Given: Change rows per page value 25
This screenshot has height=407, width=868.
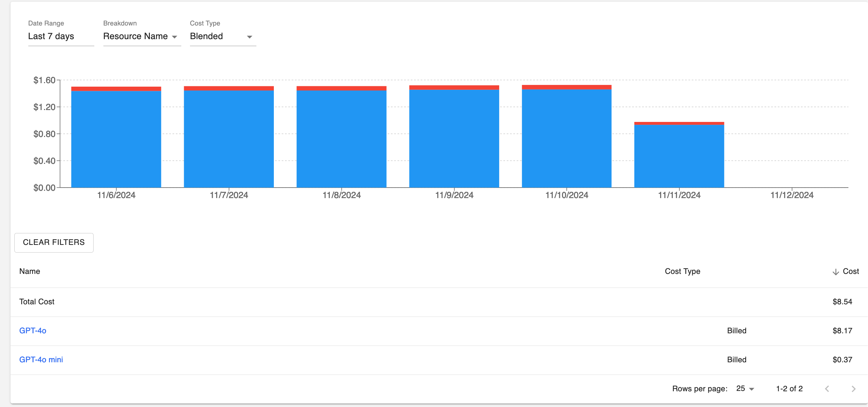Looking at the screenshot, I should 741,388.
